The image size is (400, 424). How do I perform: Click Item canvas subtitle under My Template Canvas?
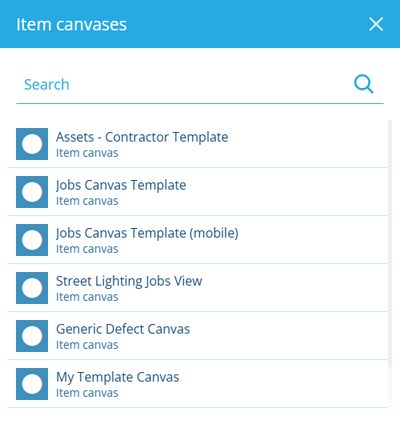[x=87, y=393]
